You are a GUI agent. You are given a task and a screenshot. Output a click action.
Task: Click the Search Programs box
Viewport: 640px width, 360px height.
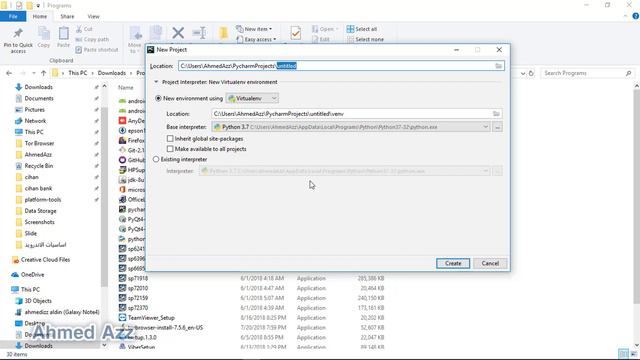[588, 73]
